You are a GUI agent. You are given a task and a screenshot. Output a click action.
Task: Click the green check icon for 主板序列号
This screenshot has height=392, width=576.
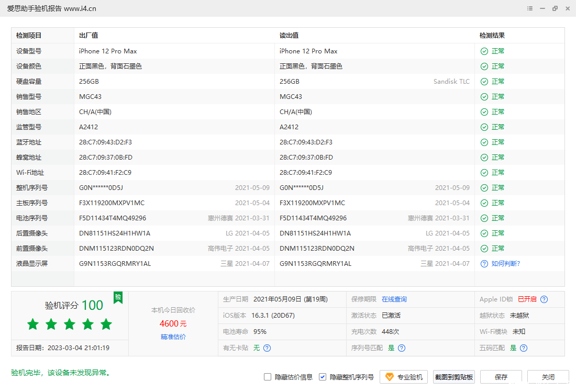coord(484,203)
